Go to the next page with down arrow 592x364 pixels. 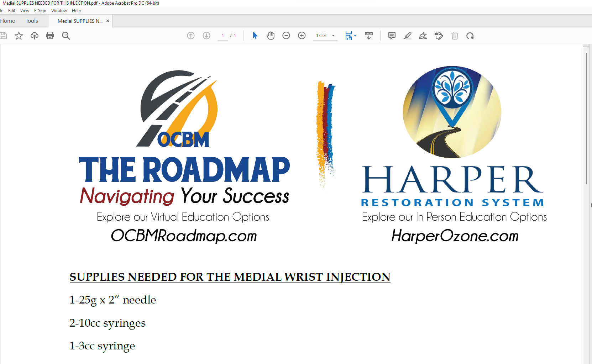[206, 36]
